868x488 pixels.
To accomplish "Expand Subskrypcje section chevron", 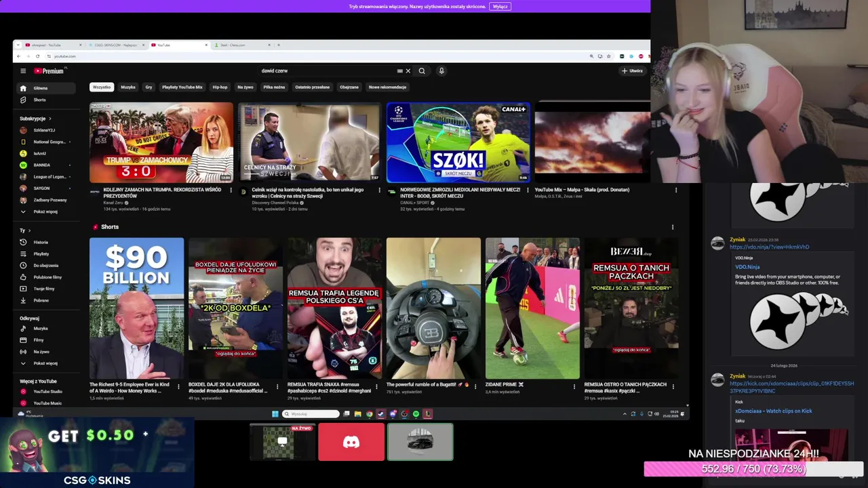I will (50, 119).
